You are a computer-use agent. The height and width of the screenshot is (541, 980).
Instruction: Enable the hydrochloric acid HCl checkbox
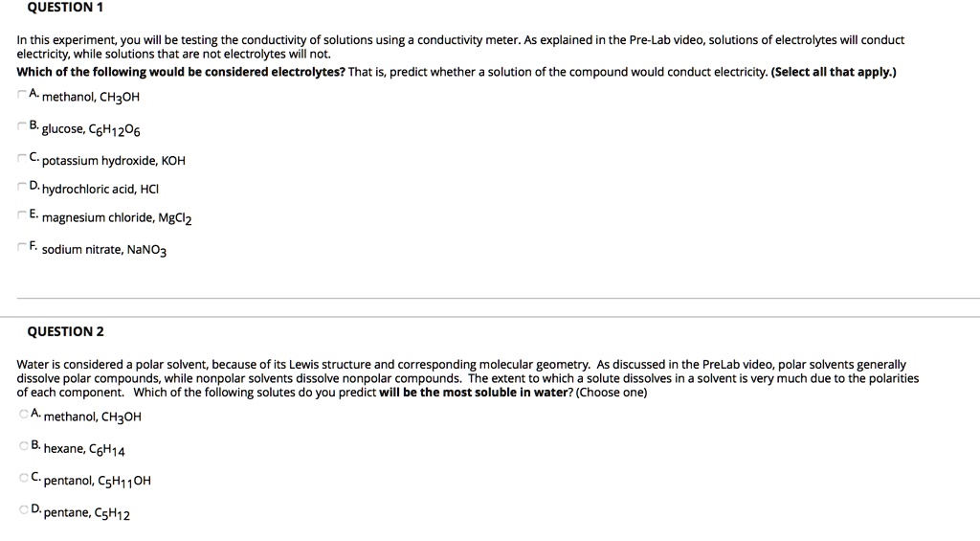click(22, 186)
